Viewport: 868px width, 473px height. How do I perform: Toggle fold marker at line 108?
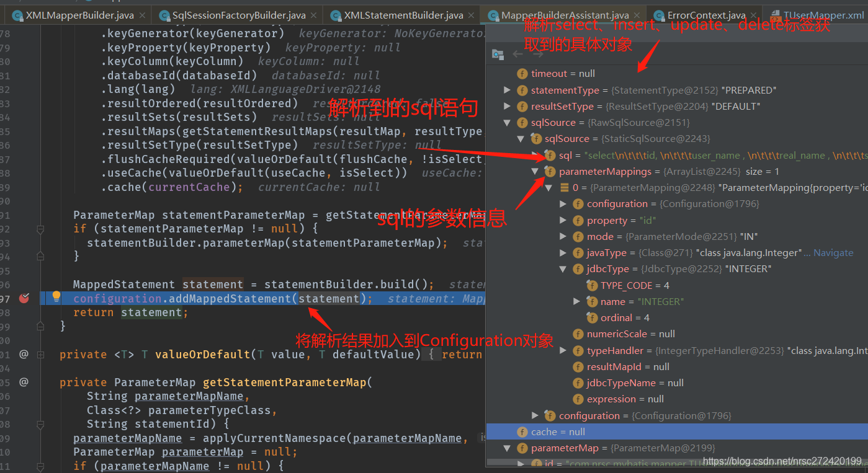(x=40, y=424)
